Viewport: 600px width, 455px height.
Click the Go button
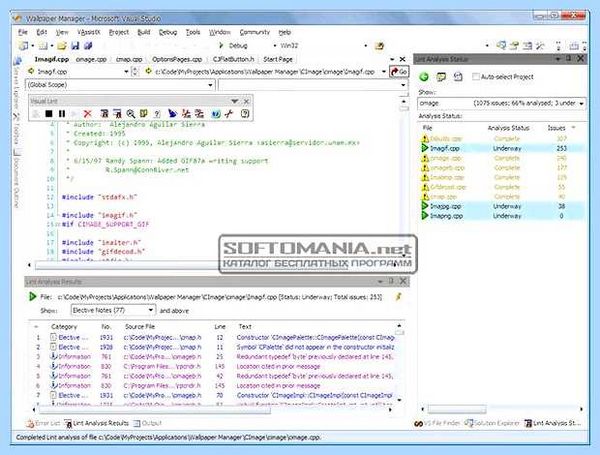coord(399,72)
